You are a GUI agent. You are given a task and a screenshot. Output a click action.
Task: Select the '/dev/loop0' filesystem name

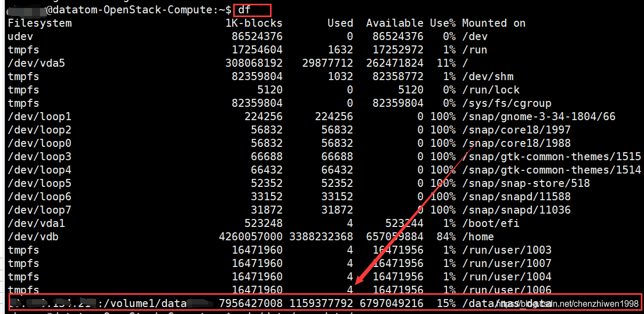point(40,143)
